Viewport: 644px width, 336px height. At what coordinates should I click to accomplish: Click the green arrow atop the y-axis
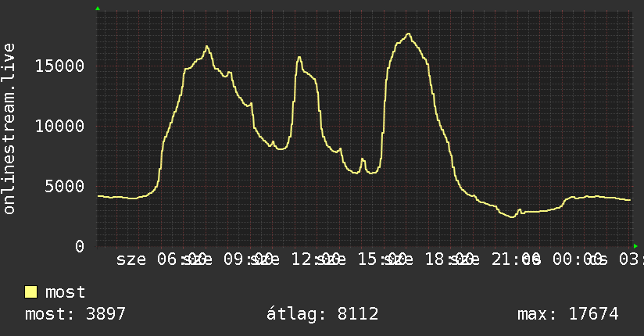(98, 9)
